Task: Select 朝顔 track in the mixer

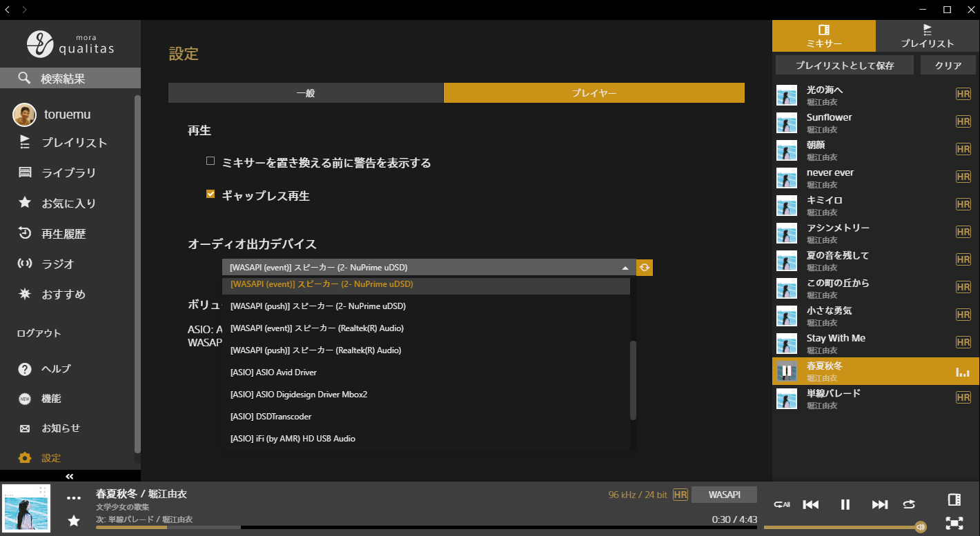Action: [874, 150]
